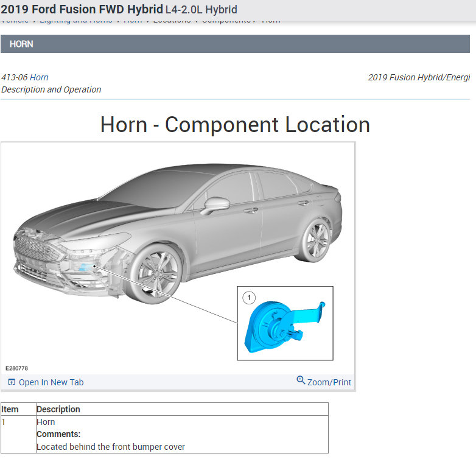Click the 2019 Ford Fusion FWD Hybrid title

coord(82,9)
